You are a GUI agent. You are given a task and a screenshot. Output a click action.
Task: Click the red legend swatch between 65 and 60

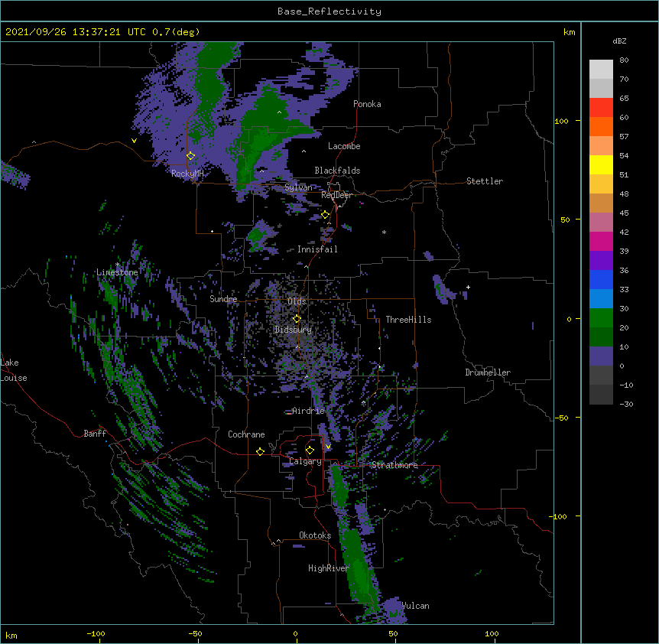coord(601,108)
